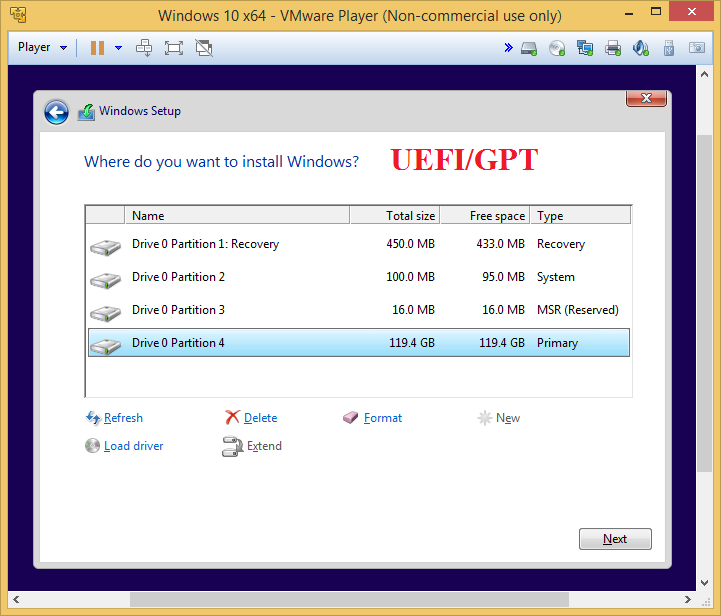
Task: Click the Load driver link
Action: point(133,446)
